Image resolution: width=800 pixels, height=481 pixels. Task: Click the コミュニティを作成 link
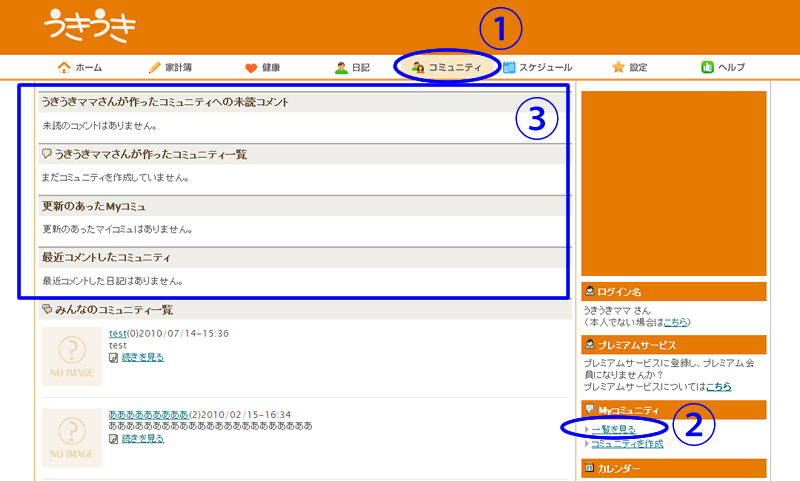[x=627, y=443]
